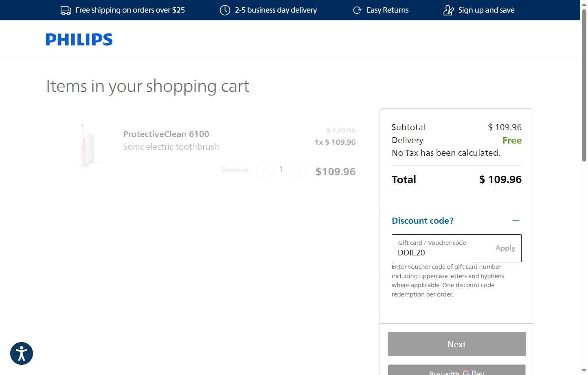This screenshot has height=375, width=588.
Task: Click the quantity value 1 in cart
Action: pyautogui.click(x=281, y=170)
